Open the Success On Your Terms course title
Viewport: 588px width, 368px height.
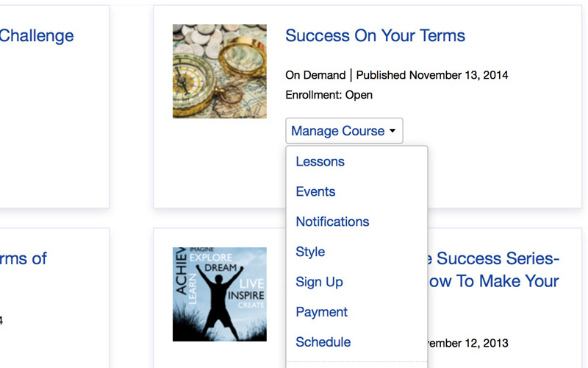(375, 36)
